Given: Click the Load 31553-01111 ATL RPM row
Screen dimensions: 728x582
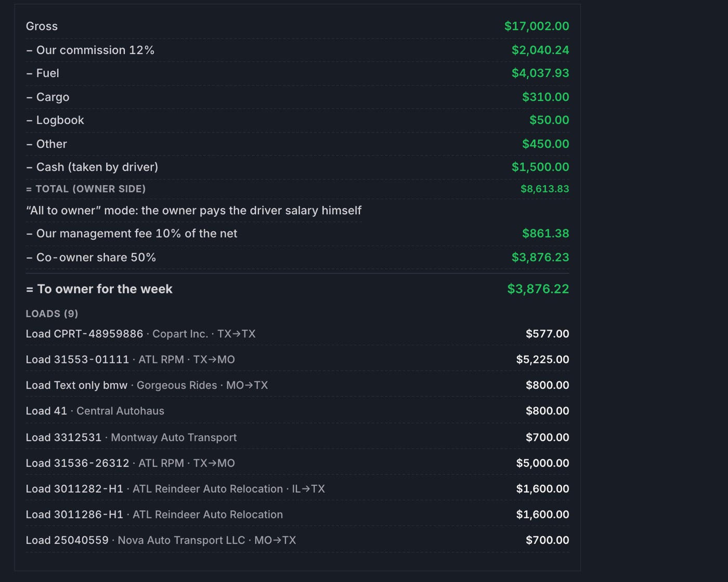Looking at the screenshot, I should 297,359.
